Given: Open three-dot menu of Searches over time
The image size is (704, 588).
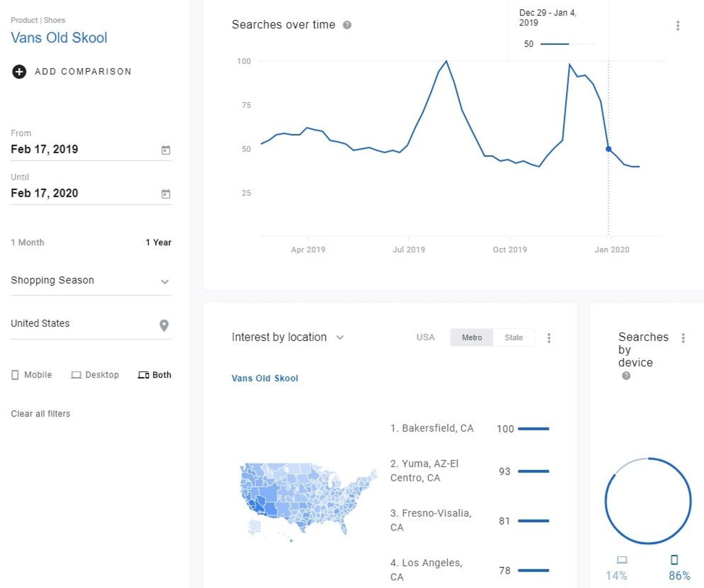Looking at the screenshot, I should pos(678,25).
